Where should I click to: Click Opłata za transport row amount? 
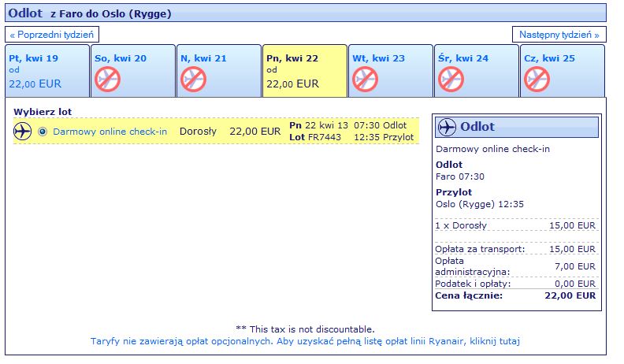[572, 249]
